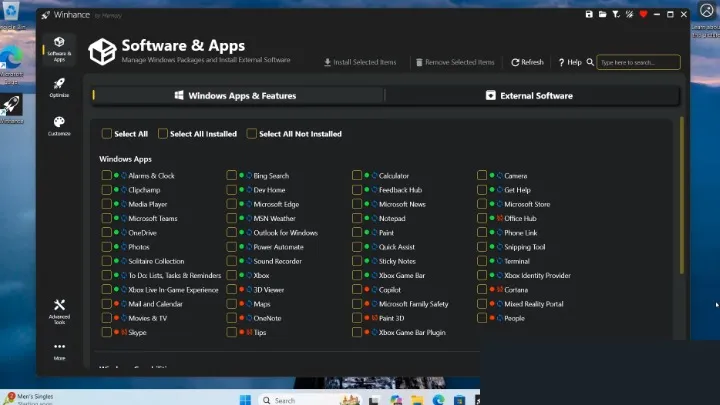Click the Mixed Reality Portal label
Screen dimensions: 720x405
pos(534,304)
